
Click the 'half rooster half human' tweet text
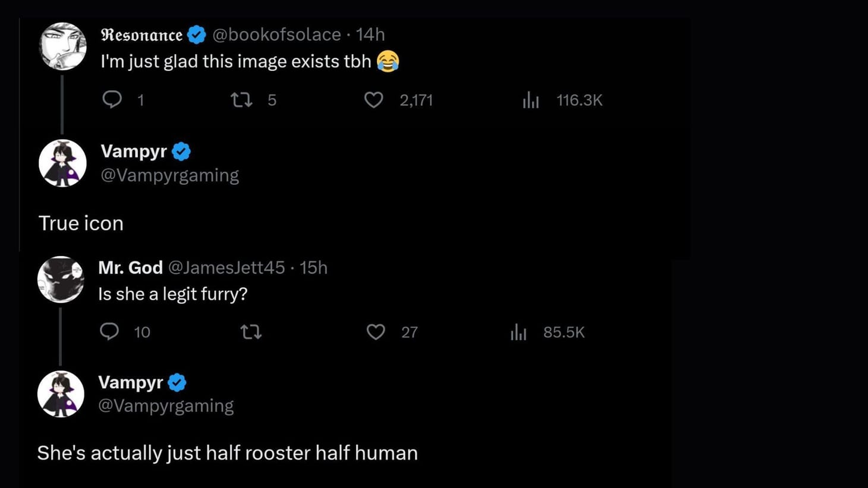pyautogui.click(x=227, y=453)
